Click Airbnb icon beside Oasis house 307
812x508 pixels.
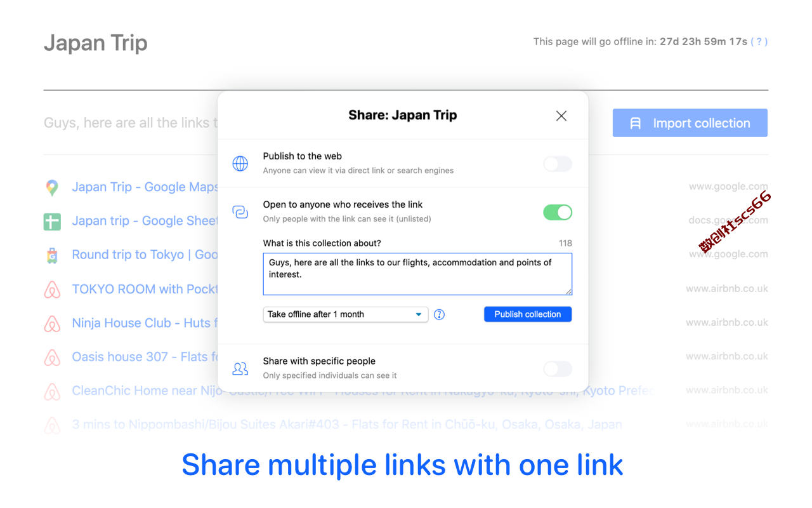click(52, 357)
